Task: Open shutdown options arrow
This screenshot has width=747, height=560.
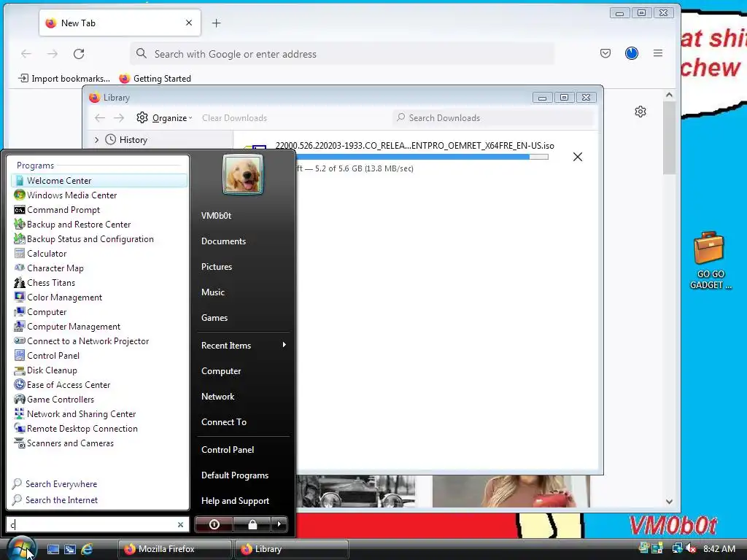Action: coord(279,524)
